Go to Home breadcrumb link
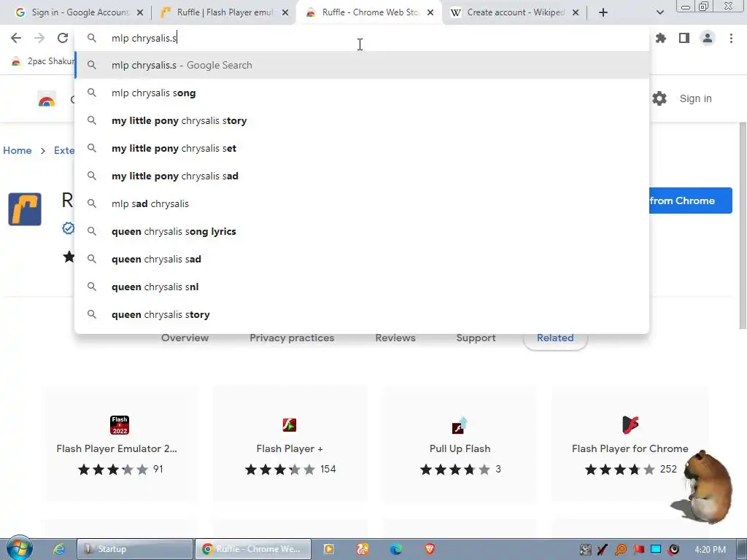The height and width of the screenshot is (560, 747). [x=18, y=150]
